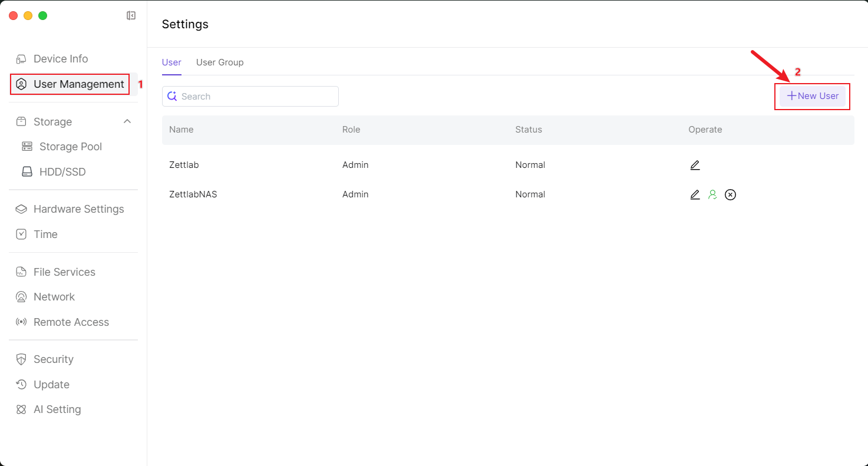Viewport: 868px width, 466px height.
Task: Delete ZettlabNAS with the circled X icon
Action: point(730,194)
